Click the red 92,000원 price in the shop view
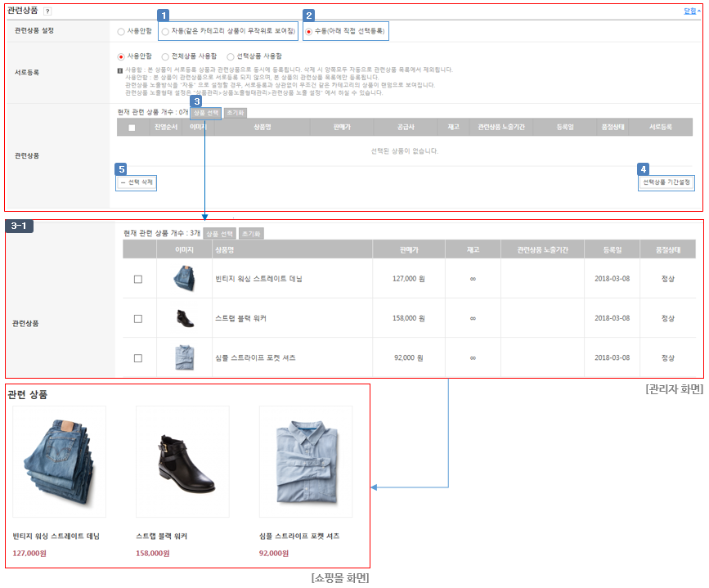 [x=274, y=554]
